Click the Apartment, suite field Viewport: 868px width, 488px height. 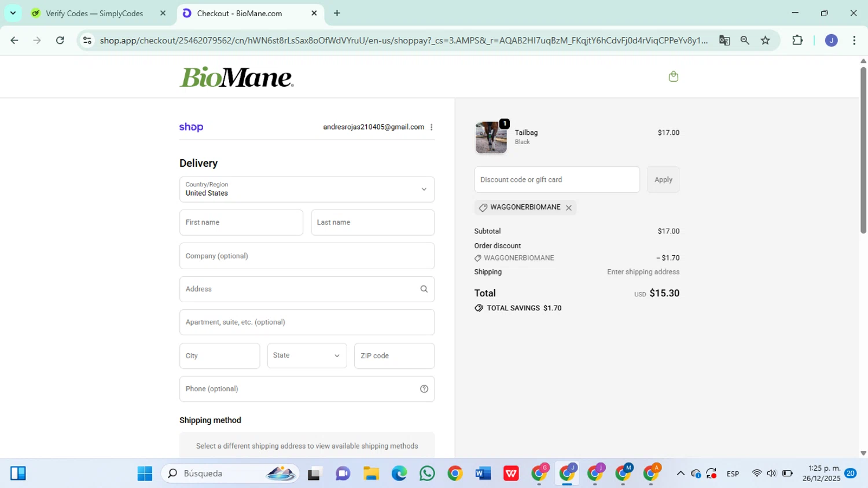click(x=307, y=322)
